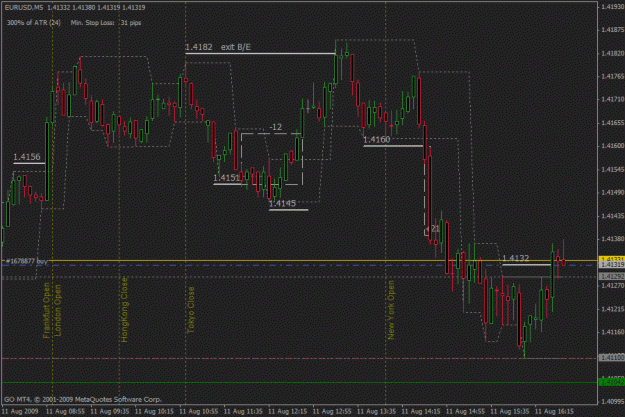The image size is (625, 417).
Task: Click the 1.41875 price axis label
Action: click(613, 30)
